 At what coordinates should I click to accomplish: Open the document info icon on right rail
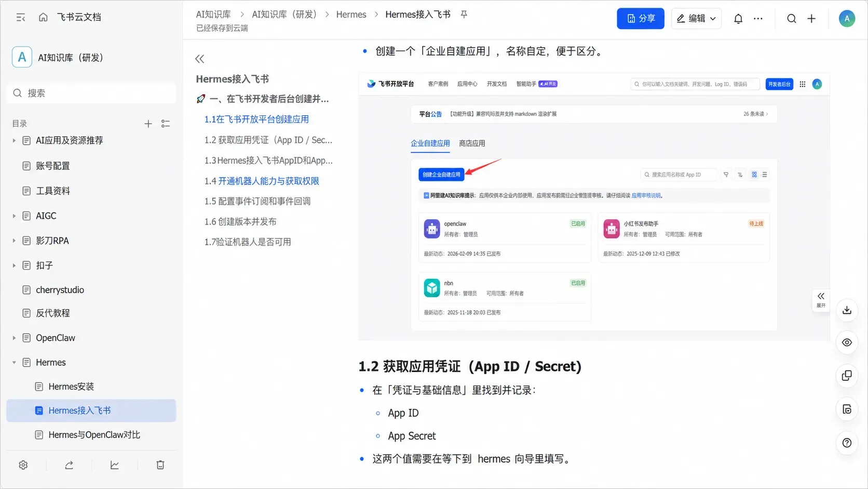847,409
